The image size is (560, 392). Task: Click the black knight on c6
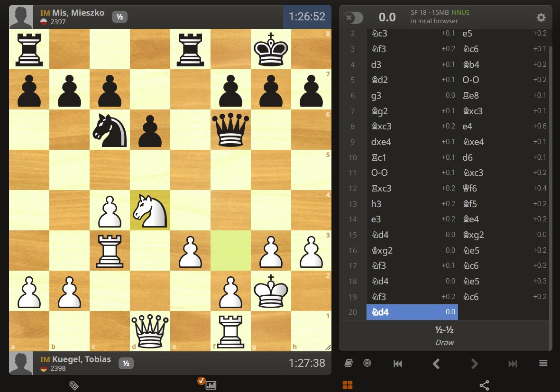[x=110, y=129]
